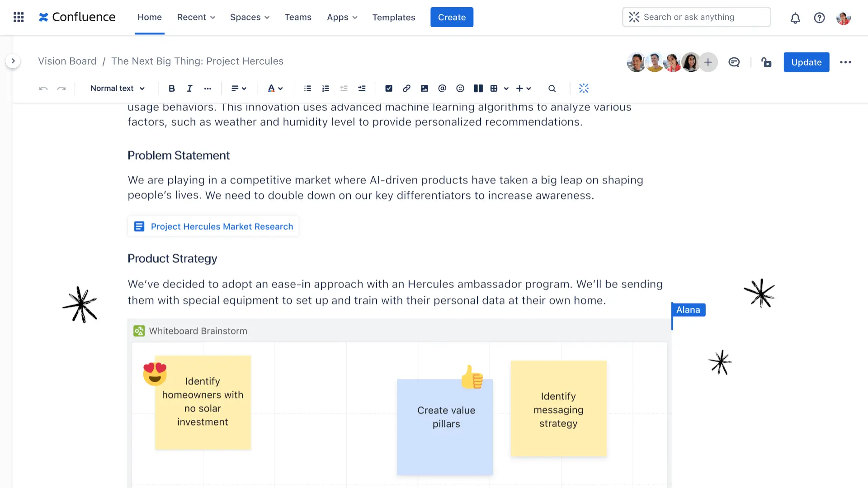Image resolution: width=868 pixels, height=488 pixels.
Task: Click the Atlassian Intelligence sparkle toolbar icon
Action: (584, 89)
